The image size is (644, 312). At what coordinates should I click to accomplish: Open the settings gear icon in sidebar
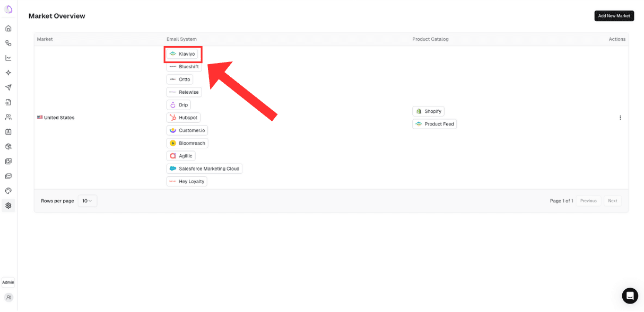click(x=8, y=206)
